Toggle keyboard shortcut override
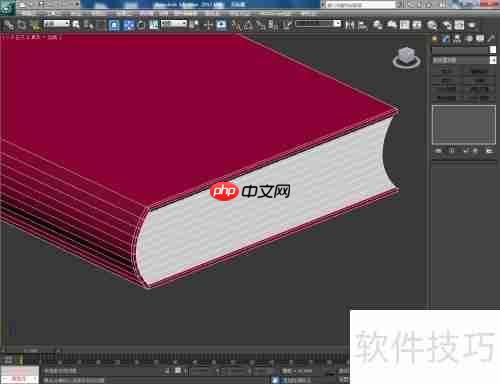Screen dimensions: 500x384 point(221,25)
